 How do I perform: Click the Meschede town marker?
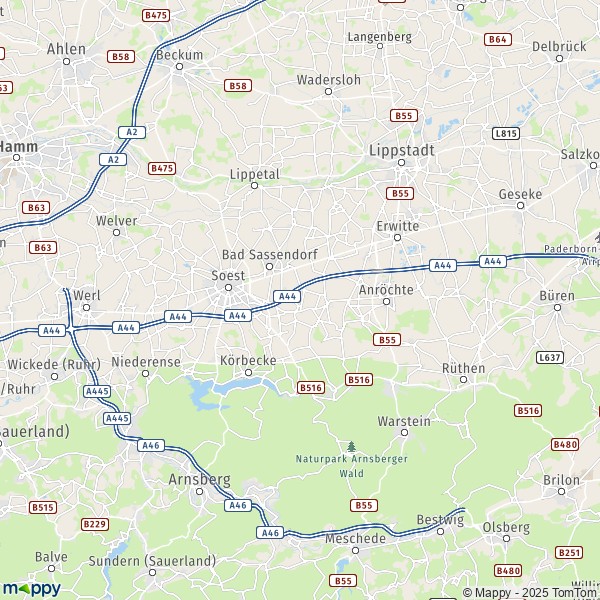coord(355,550)
